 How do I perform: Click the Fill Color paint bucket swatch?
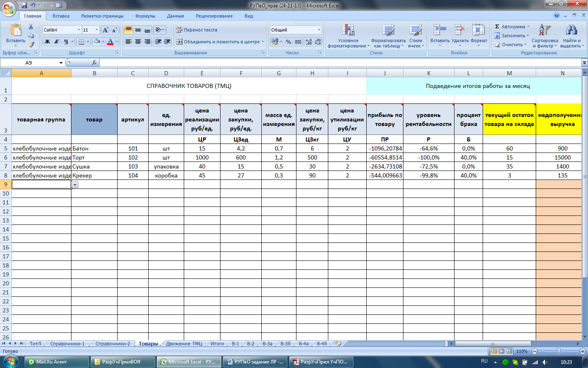coord(97,42)
